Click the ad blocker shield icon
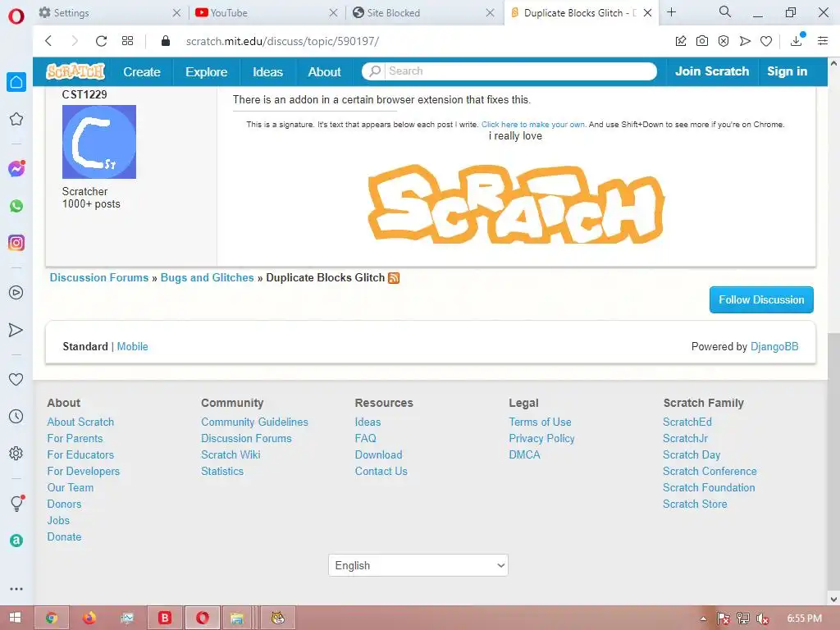 pos(724,41)
